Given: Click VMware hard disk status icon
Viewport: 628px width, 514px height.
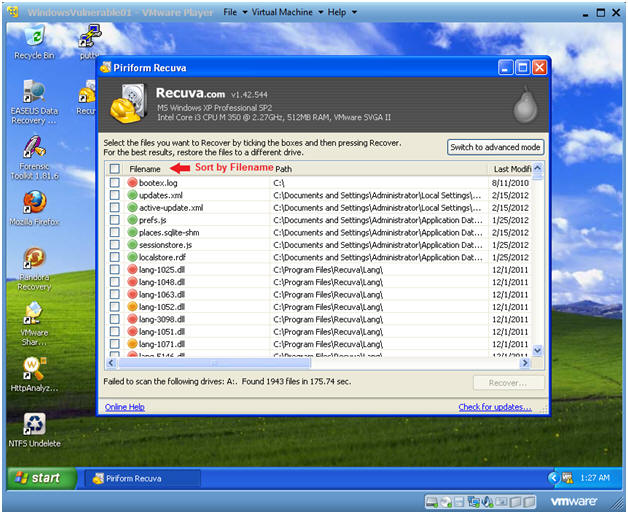Looking at the screenshot, I should click(432, 501).
